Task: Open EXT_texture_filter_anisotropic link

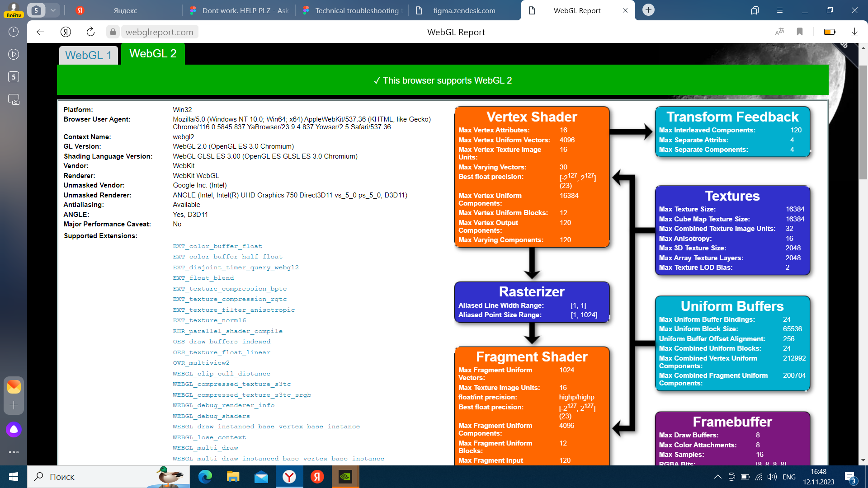Action: pos(234,310)
